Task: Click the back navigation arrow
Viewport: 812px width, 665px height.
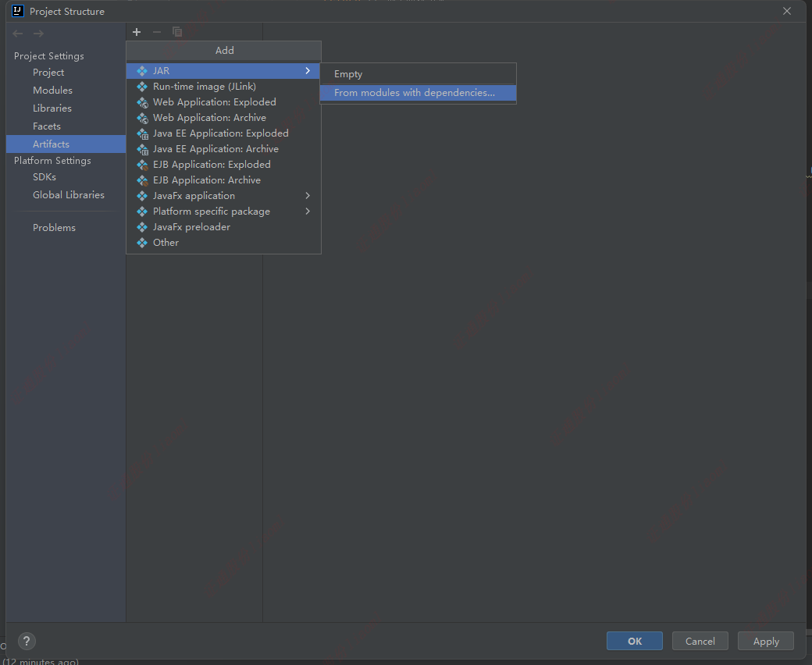Action: coord(18,34)
